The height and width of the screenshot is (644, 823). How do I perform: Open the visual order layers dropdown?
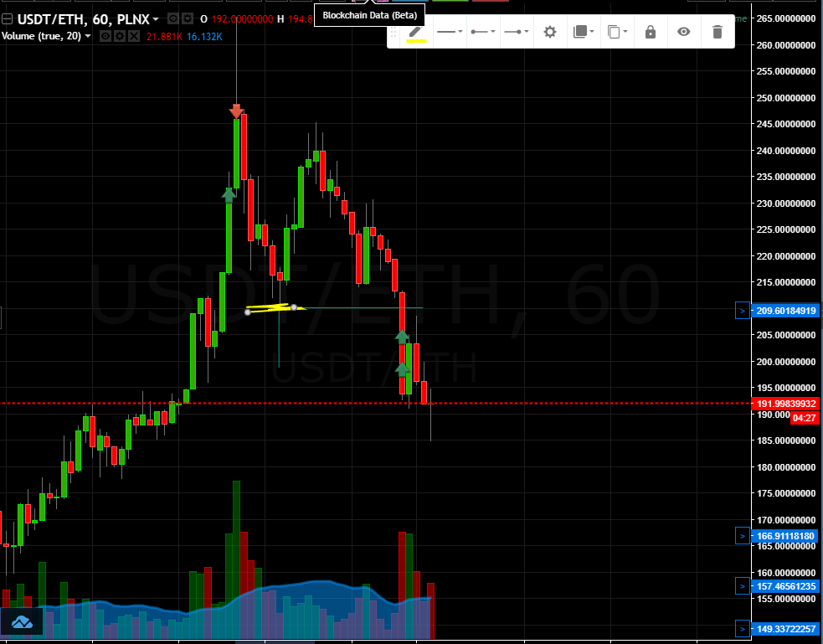584,32
